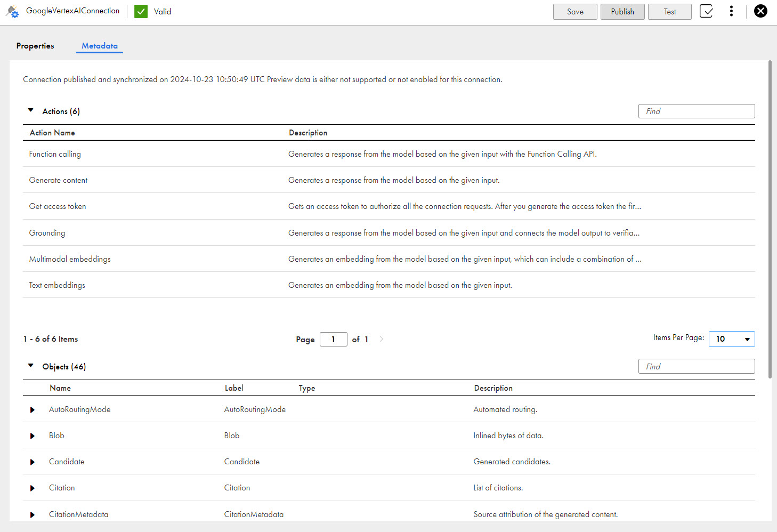777x532 pixels.
Task: Click the Name column header in Objects
Action: [60, 388]
